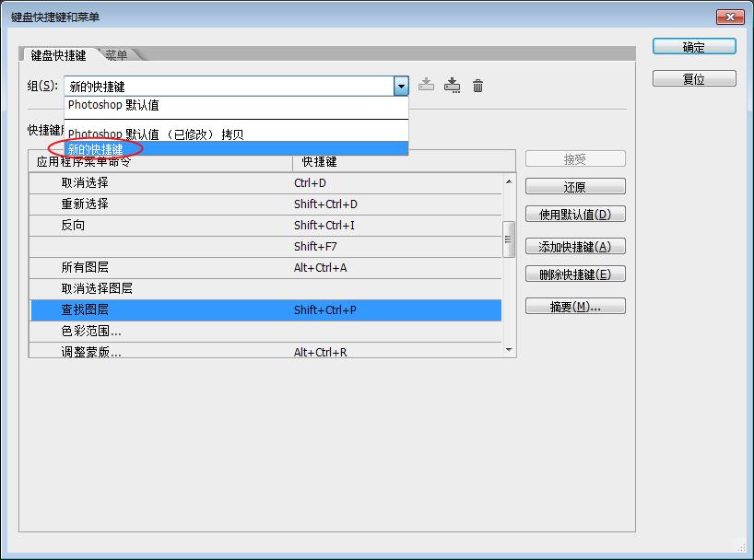Click the 组(S) combo box text field
Screen dimensions: 754x560
point(229,87)
